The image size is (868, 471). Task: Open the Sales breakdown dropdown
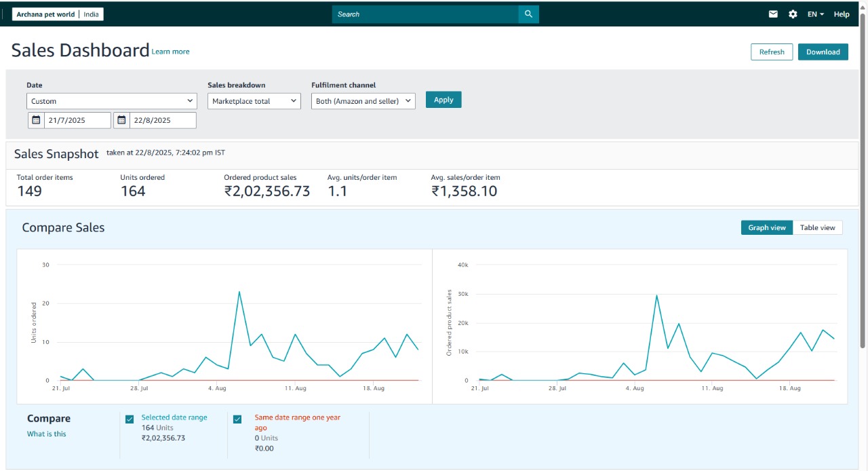pos(254,101)
